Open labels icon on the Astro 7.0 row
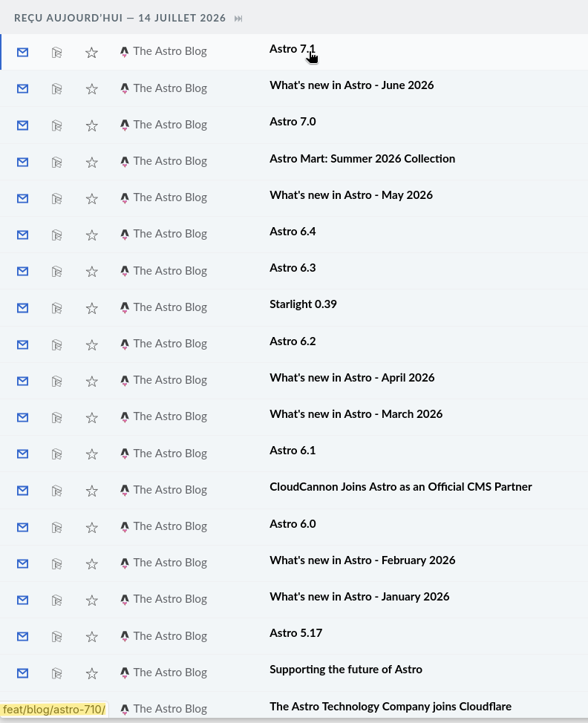 [56, 125]
